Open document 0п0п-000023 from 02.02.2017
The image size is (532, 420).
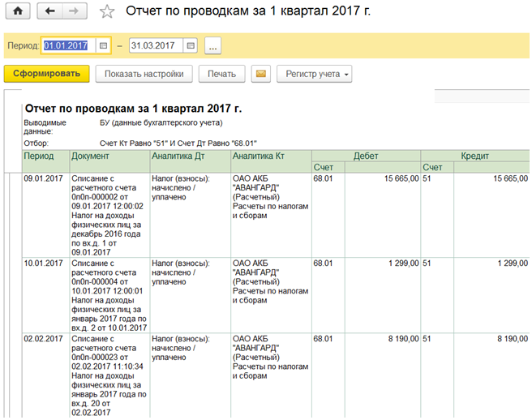click(x=109, y=375)
